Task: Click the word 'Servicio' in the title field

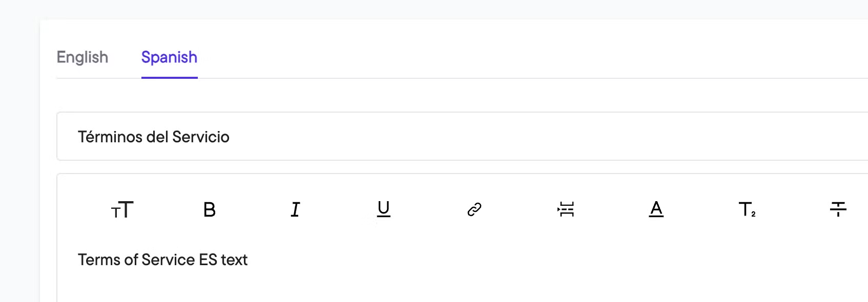Action: [201, 137]
